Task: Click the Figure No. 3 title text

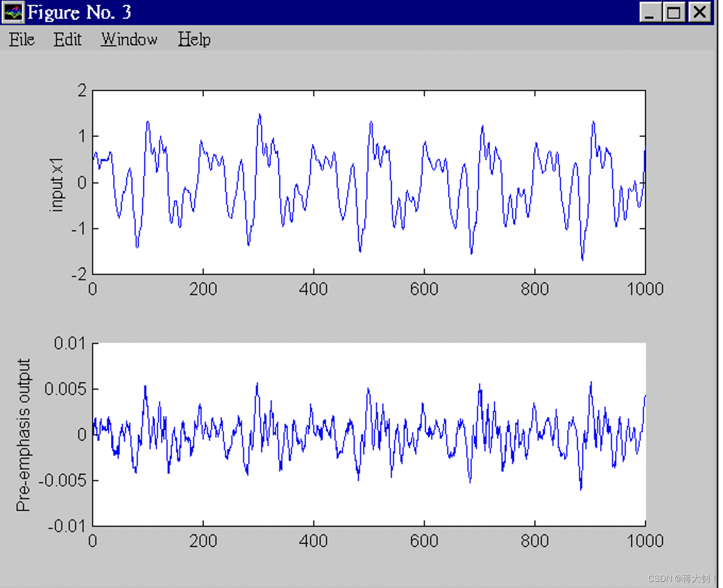Action: (79, 12)
